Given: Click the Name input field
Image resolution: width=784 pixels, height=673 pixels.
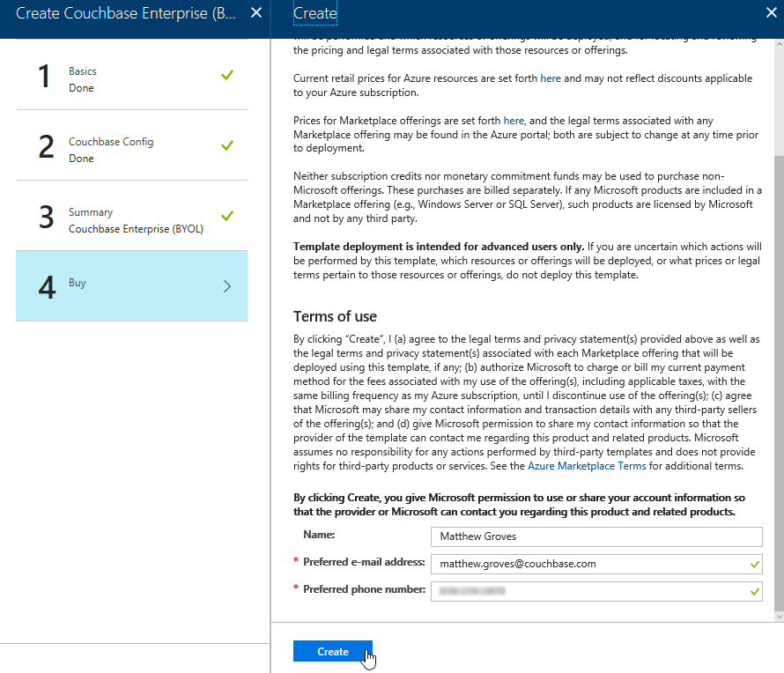Looking at the screenshot, I should pos(596,536).
